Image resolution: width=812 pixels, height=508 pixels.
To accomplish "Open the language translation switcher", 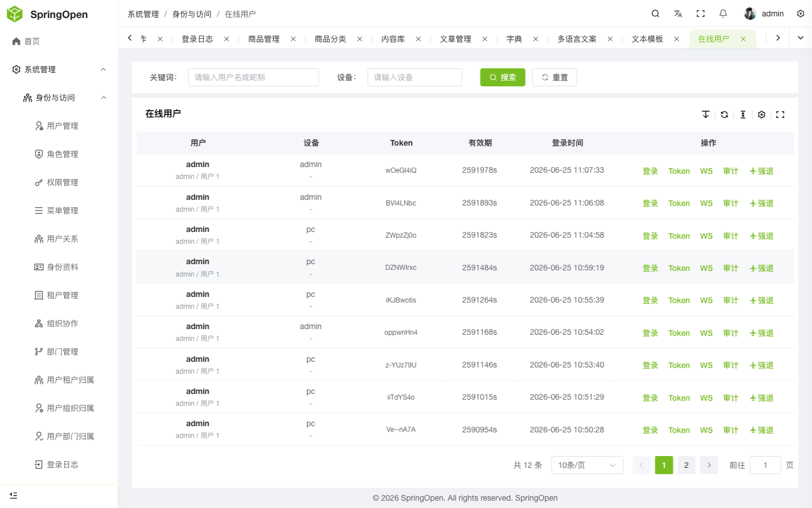I will 678,14.
